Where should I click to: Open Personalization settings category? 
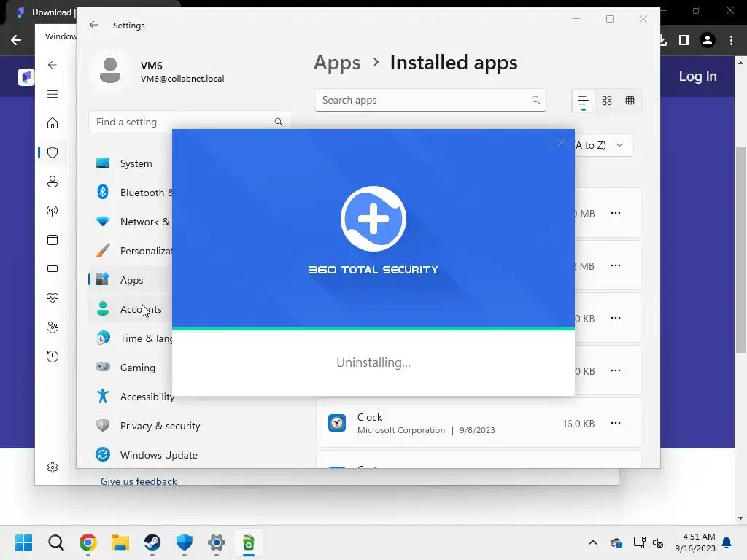130,251
